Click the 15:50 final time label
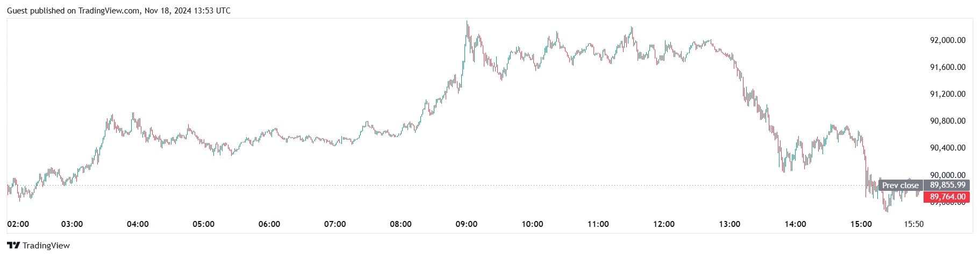The height and width of the screenshot is (257, 980). [x=913, y=224]
